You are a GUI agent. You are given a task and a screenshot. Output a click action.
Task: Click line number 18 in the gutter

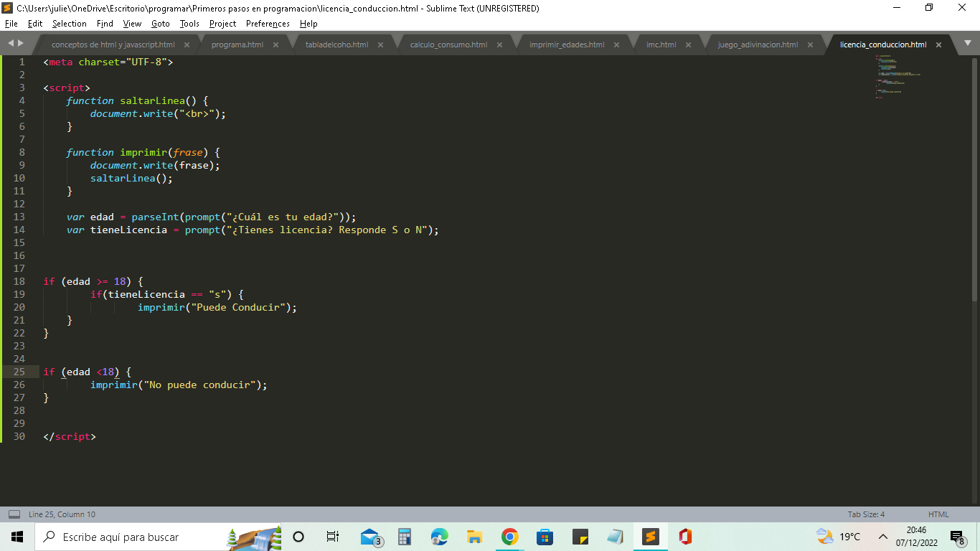(x=19, y=281)
